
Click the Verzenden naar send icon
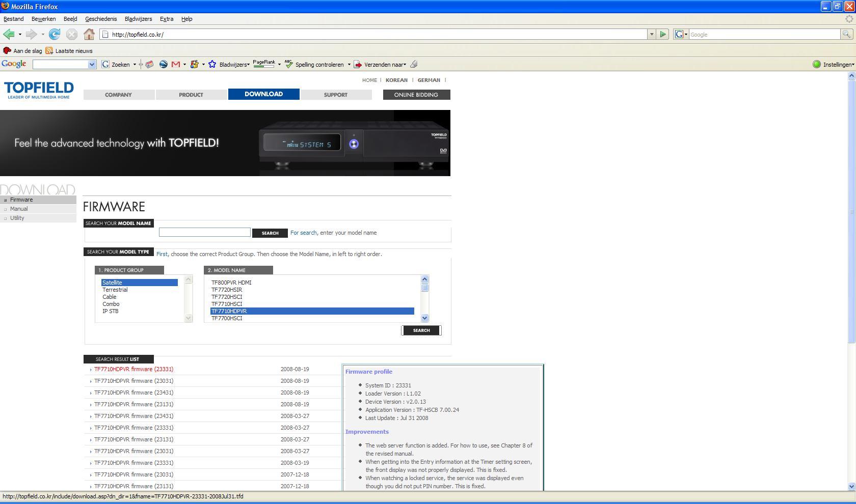click(358, 64)
